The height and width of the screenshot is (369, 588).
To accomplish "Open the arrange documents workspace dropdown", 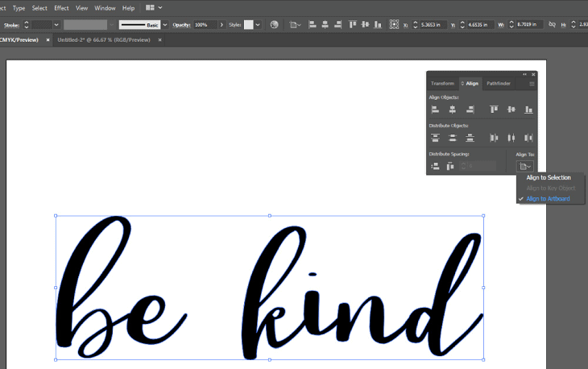I will click(x=154, y=7).
